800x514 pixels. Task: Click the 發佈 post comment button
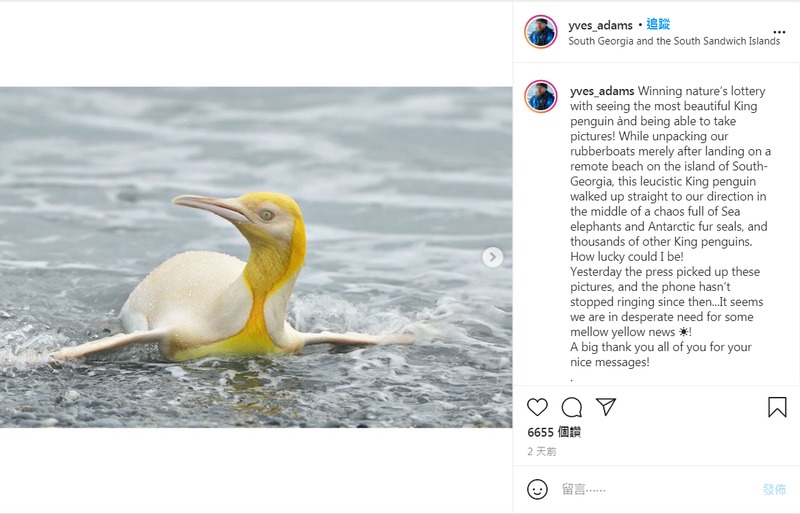coord(774,489)
